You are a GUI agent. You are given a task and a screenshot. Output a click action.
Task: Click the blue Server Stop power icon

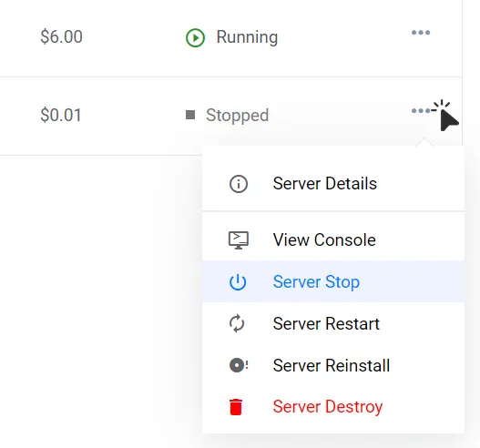click(238, 282)
